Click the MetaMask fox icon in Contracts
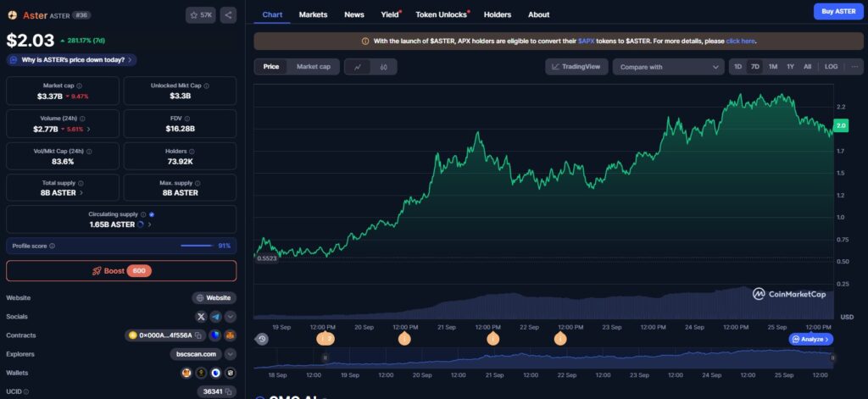 [230, 335]
